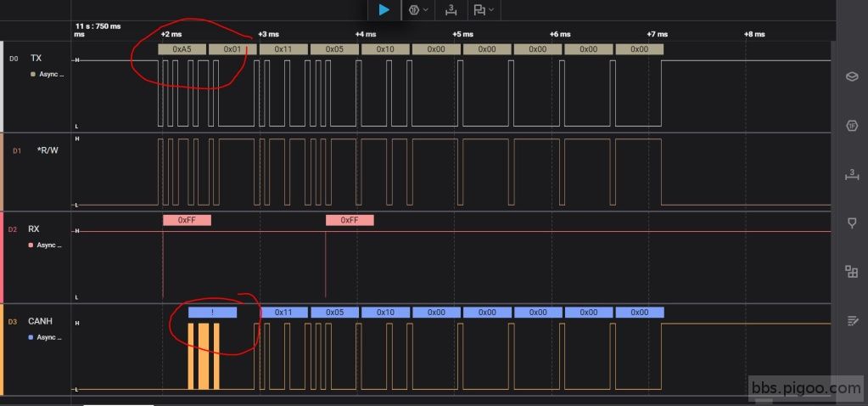The width and height of the screenshot is (868, 406).
Task: Select the RX 0xFF bubble near +2 ms
Action: pos(187,221)
